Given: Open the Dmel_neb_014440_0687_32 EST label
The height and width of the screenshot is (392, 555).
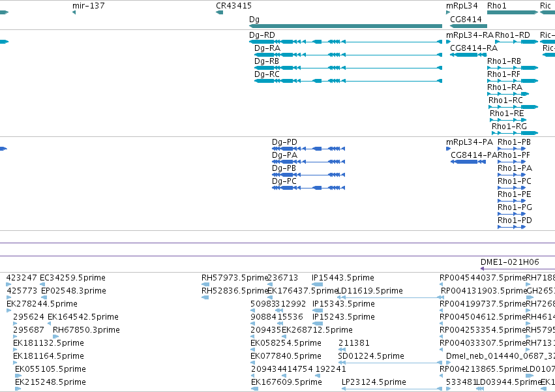Looking at the screenshot, I should [x=500, y=357].
